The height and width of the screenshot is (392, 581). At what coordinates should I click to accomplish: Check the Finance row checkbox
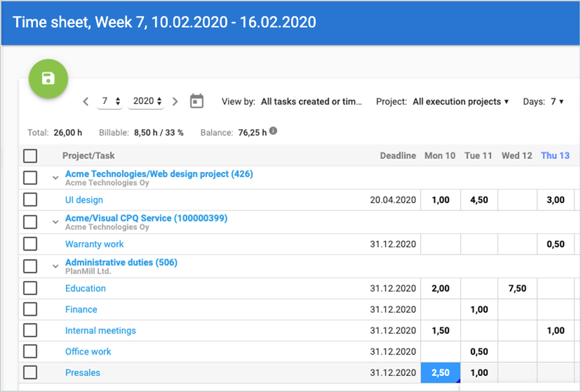(30, 309)
